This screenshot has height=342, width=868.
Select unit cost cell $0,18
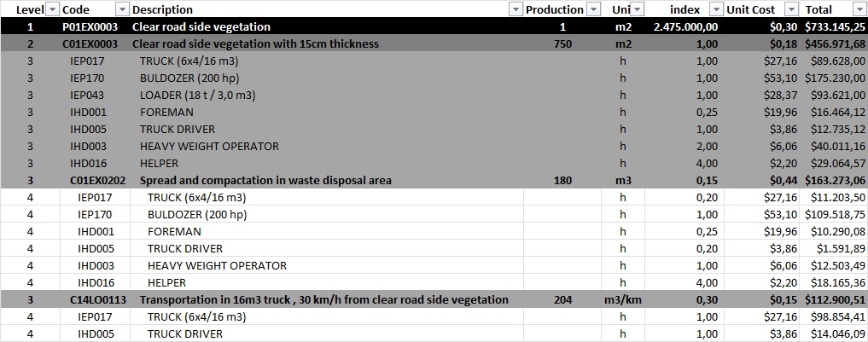pyautogui.click(x=785, y=43)
